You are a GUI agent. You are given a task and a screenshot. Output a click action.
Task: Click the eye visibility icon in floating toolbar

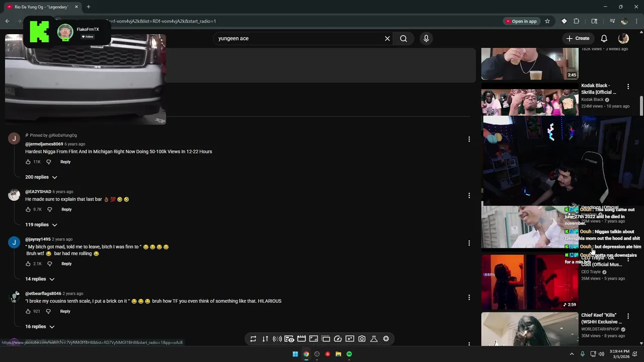coord(289,339)
